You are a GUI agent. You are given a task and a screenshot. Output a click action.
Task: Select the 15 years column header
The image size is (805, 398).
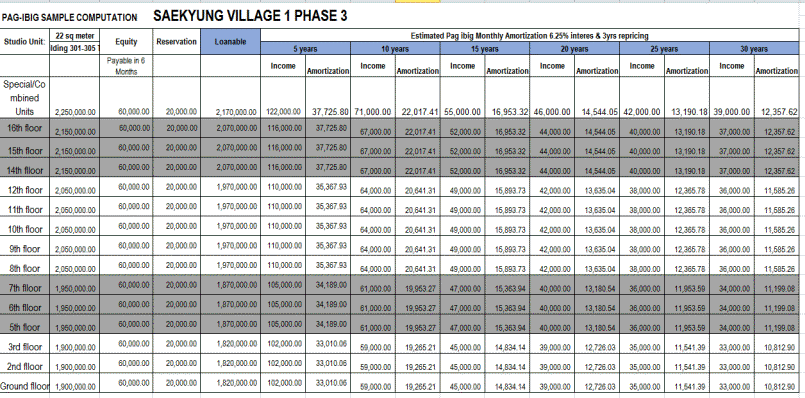(x=485, y=49)
